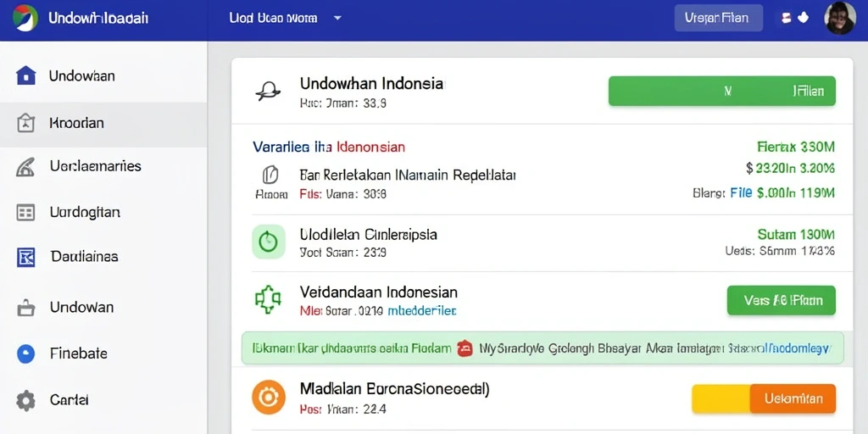The image size is (868, 434).
Task: Click the blue Finebate circle icon
Action: tap(26, 353)
